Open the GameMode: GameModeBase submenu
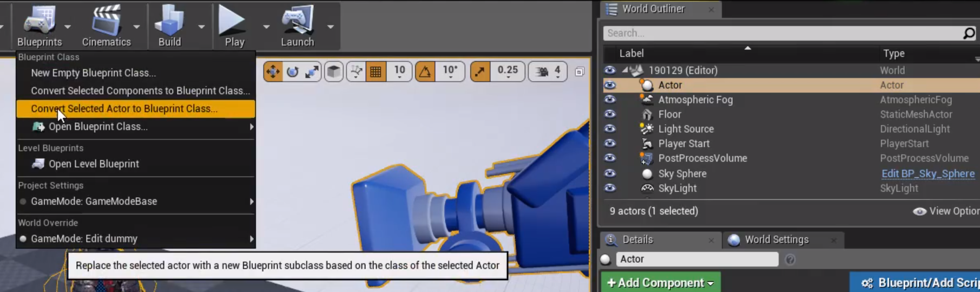The width and height of the screenshot is (980, 292). [136, 201]
